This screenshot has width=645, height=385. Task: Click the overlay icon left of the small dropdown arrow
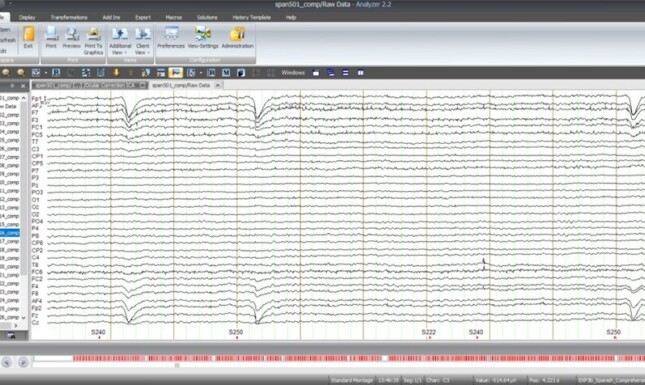191,73
